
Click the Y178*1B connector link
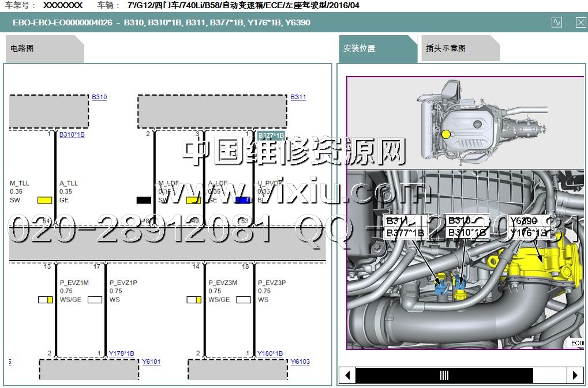click(121, 353)
